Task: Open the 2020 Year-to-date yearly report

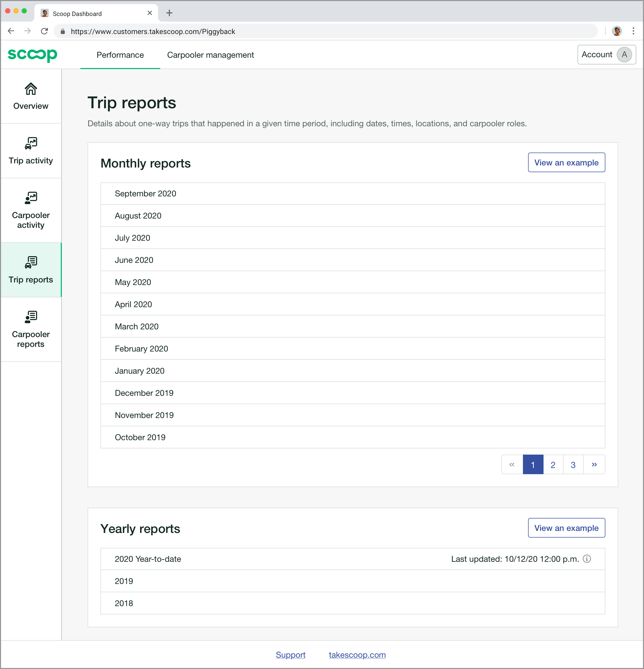Action: [x=148, y=559]
